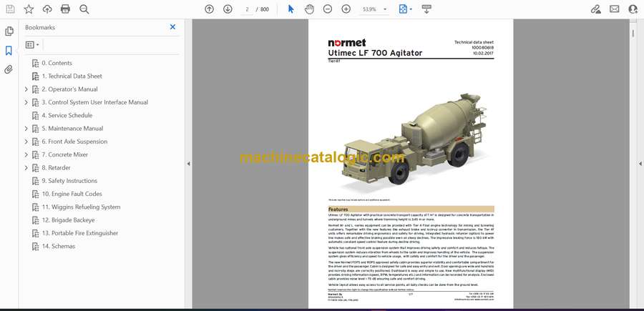Zoom out with minus icon
The image size is (644, 311).
[327, 9]
